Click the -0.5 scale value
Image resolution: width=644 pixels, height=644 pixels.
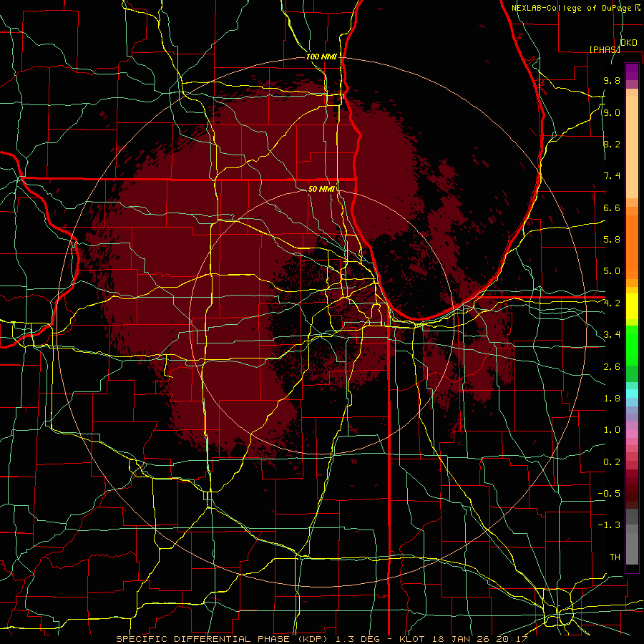coord(609,494)
